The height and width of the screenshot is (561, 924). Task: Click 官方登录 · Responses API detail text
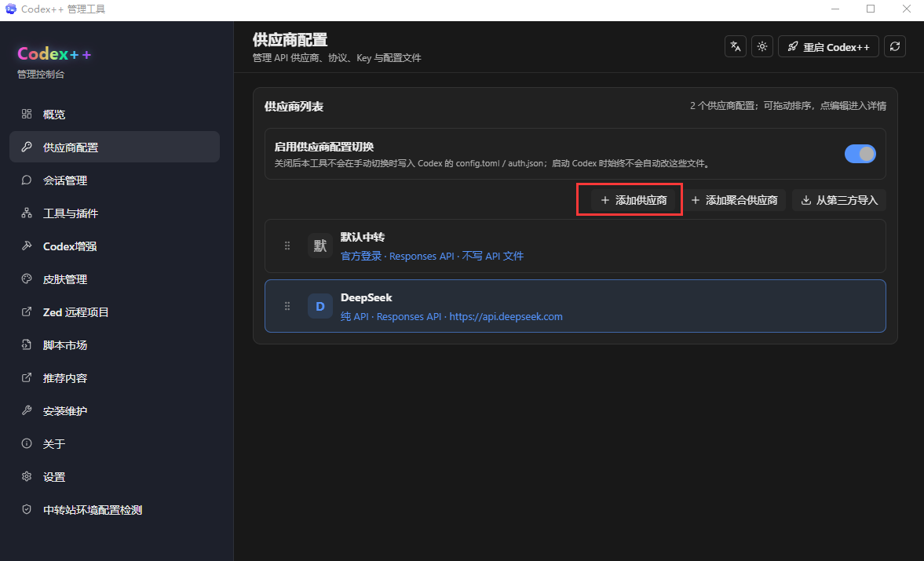pyautogui.click(x=397, y=256)
